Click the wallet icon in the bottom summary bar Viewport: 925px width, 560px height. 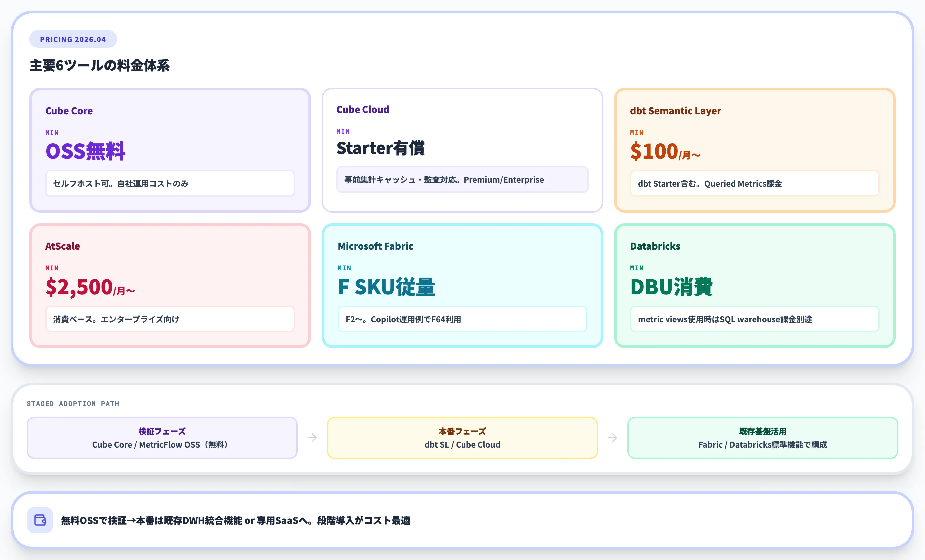point(40,520)
